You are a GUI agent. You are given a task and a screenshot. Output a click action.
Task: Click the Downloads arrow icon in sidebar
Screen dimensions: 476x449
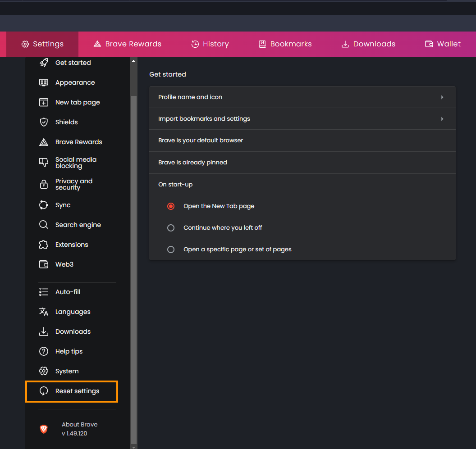click(x=44, y=331)
